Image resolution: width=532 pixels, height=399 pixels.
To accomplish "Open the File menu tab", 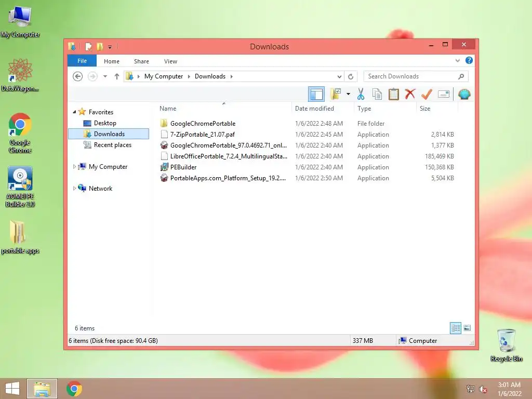I will [82, 61].
